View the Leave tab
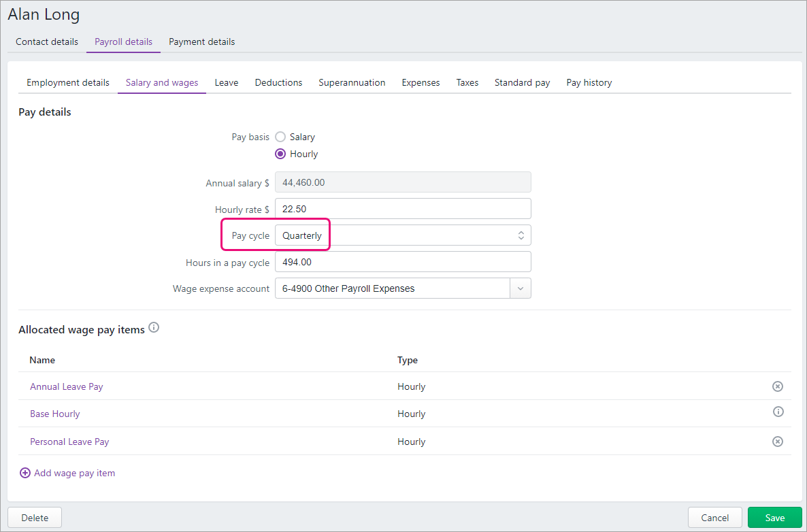Viewport: 807px width, 532px height. click(226, 82)
